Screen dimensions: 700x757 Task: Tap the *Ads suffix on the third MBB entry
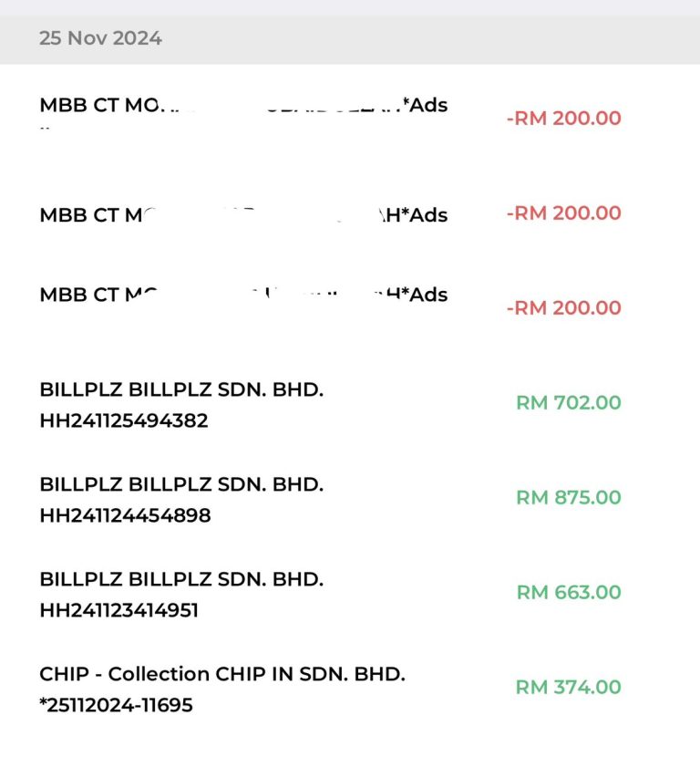coord(423,295)
